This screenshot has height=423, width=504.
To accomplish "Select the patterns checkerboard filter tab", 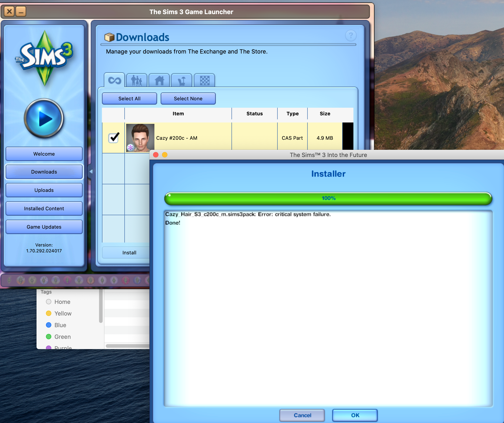I will (204, 81).
